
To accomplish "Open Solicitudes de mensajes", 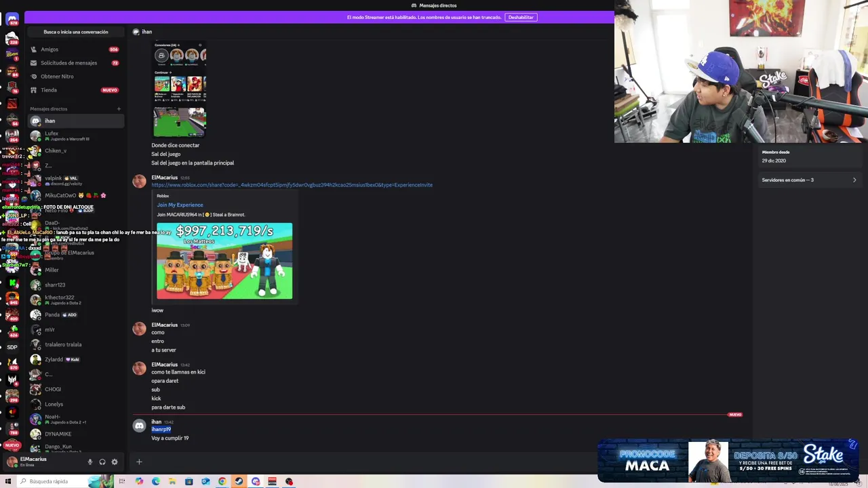I will click(x=75, y=63).
